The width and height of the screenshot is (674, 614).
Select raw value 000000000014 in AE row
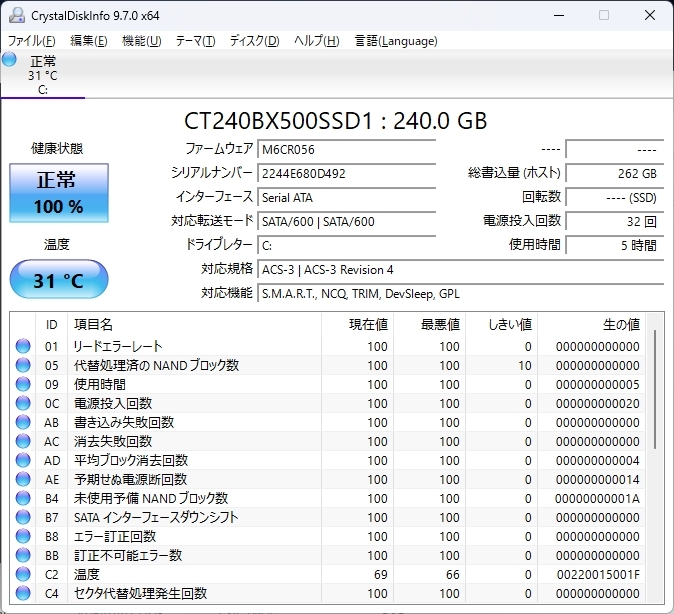[597, 479]
